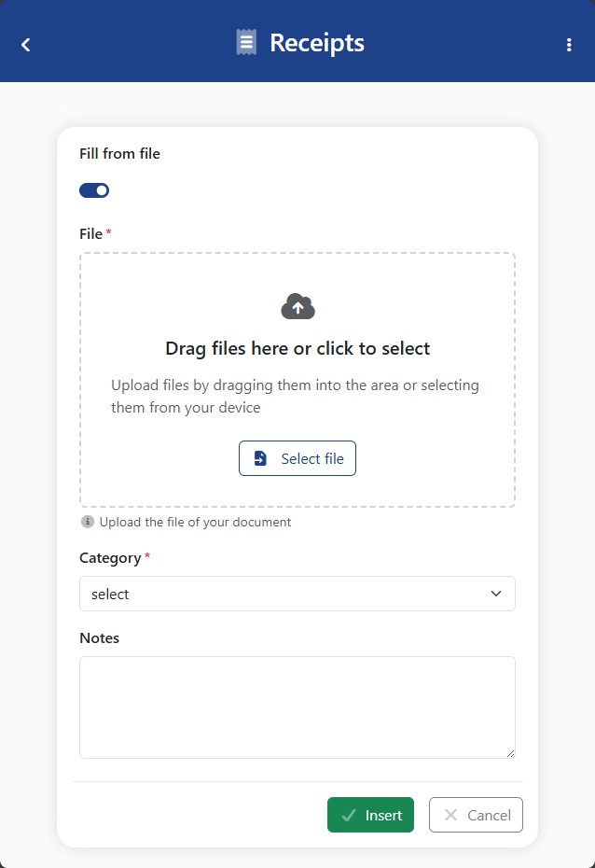Viewport: 595px width, 868px height.
Task: Go back using the header arrow
Action: pos(26,44)
